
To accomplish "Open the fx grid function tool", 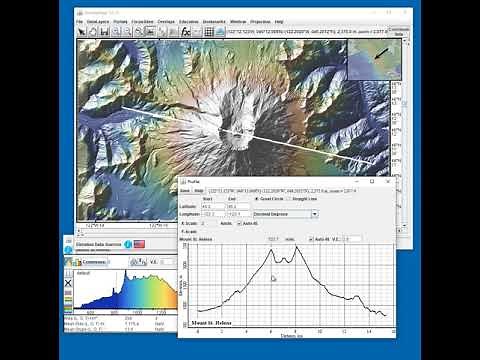I will coord(186,32).
